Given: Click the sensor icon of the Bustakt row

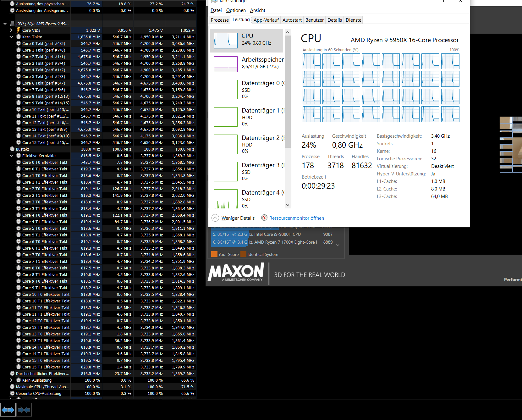Looking at the screenshot, I should click(12, 149).
